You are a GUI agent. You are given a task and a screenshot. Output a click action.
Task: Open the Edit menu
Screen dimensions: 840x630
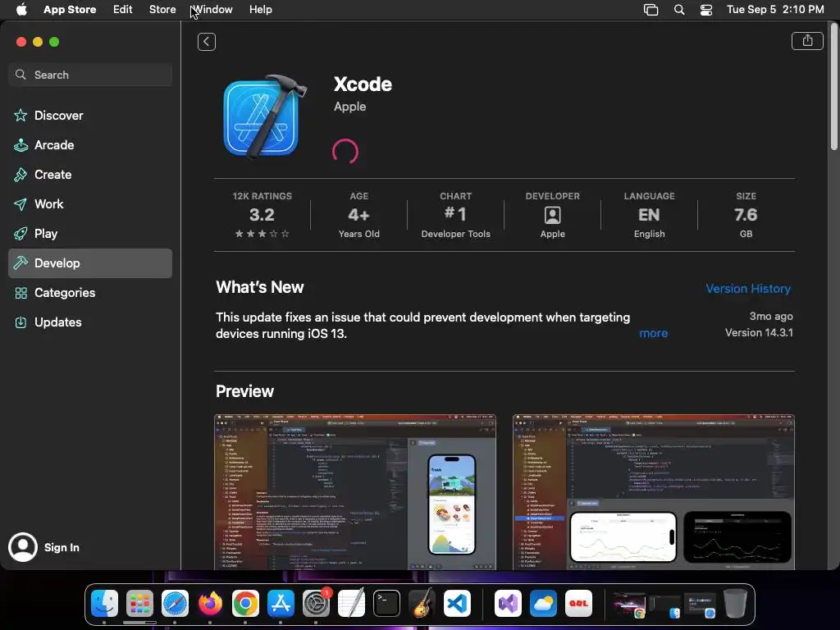(123, 10)
